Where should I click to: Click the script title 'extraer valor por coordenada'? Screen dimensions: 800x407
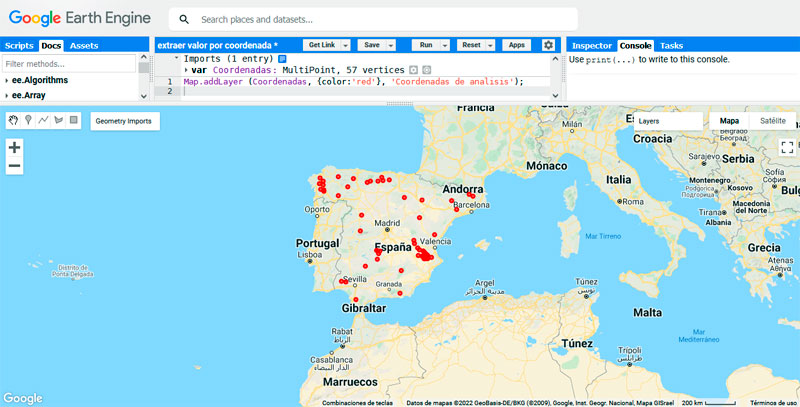tap(214, 45)
